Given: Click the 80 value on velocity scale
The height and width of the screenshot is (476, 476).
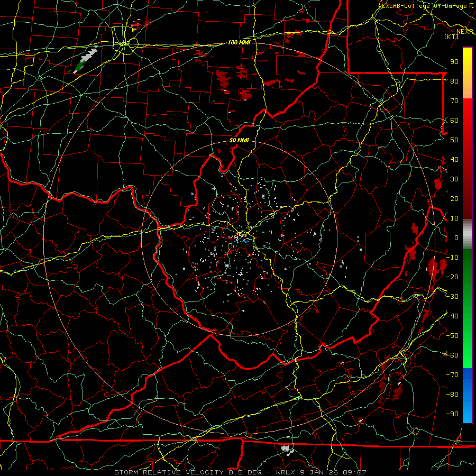Looking at the screenshot, I should click(454, 81).
